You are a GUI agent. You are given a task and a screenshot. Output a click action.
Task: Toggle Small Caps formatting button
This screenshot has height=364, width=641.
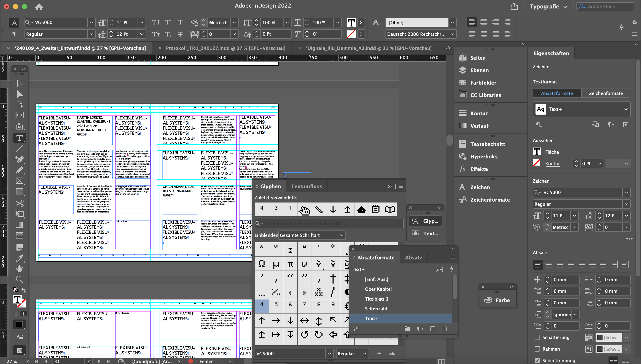156,34
